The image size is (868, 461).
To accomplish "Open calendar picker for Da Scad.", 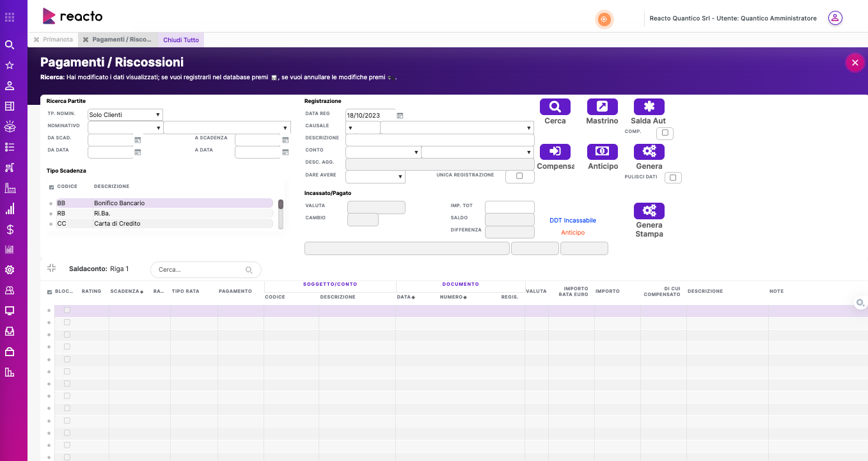I will click(138, 140).
